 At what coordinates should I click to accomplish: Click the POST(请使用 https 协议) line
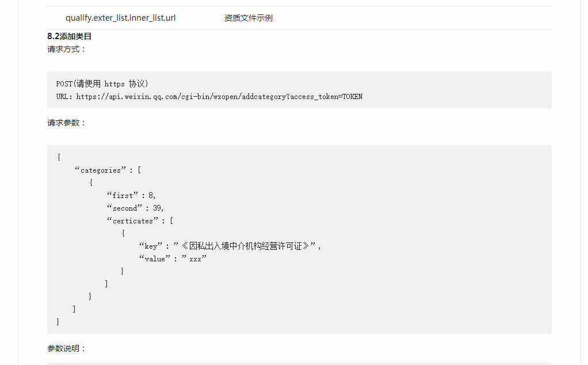[x=102, y=84]
